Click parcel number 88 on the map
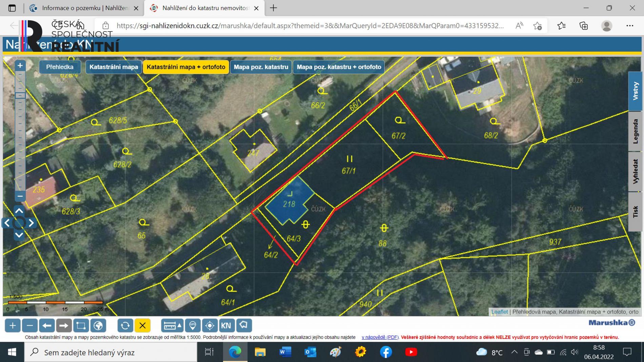644x362 pixels. click(x=382, y=243)
